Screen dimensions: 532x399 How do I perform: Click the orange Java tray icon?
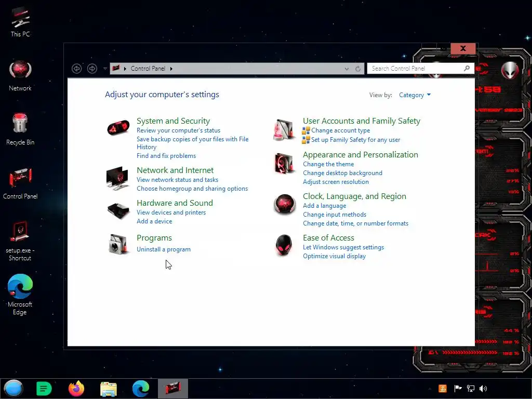tap(443, 389)
